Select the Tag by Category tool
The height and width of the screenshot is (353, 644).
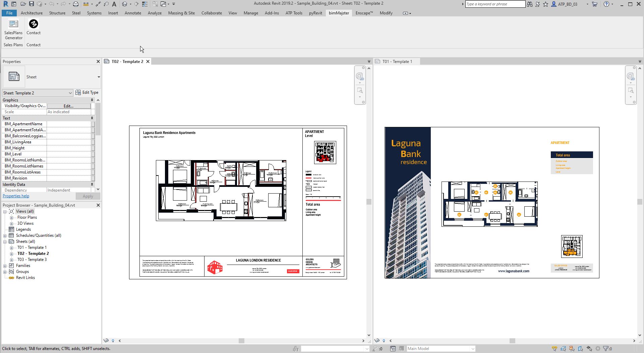106,4
